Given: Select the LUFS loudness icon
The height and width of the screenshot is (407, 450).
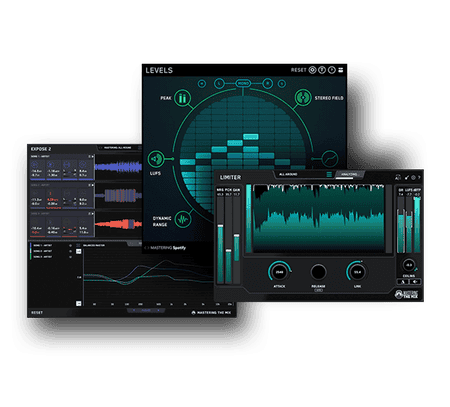Looking at the screenshot, I should [156, 159].
